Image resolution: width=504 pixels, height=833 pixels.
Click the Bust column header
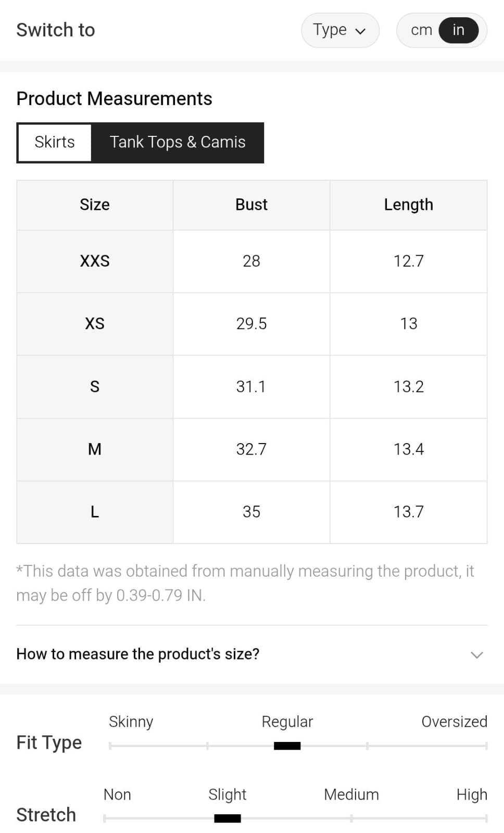coord(251,205)
